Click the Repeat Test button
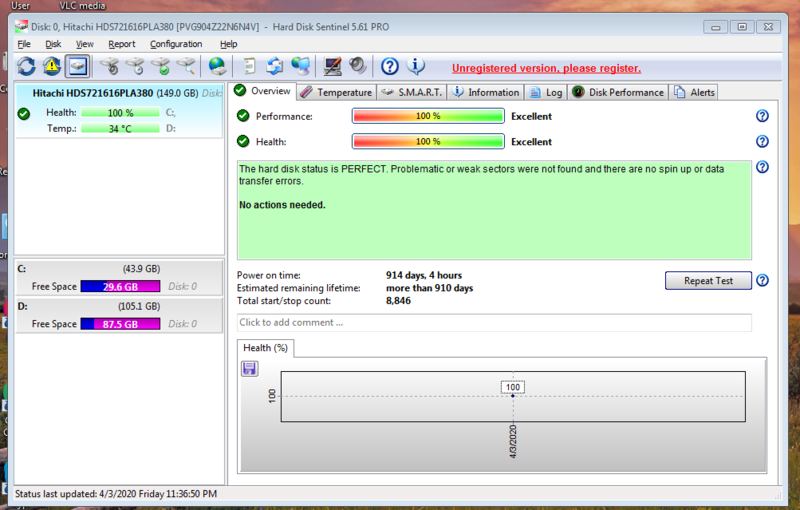Screen dimensions: 800x510 click(x=708, y=280)
